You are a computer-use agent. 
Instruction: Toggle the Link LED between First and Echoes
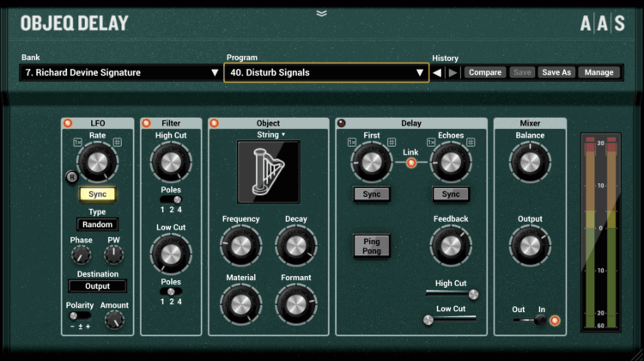point(410,162)
